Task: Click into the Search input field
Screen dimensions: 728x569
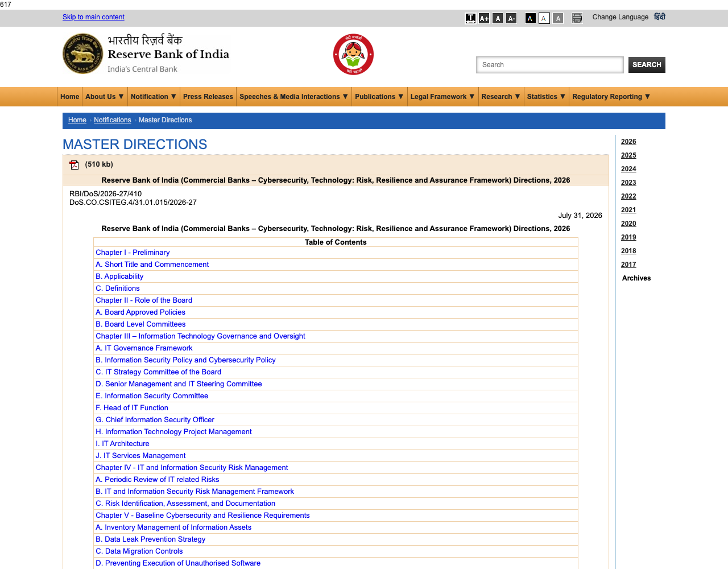Action: pos(550,65)
